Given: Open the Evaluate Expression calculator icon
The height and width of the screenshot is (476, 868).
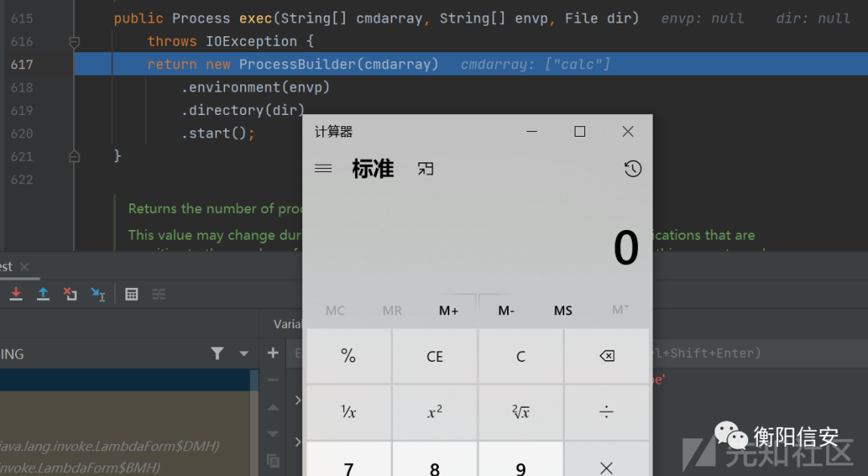Looking at the screenshot, I should click(132, 294).
